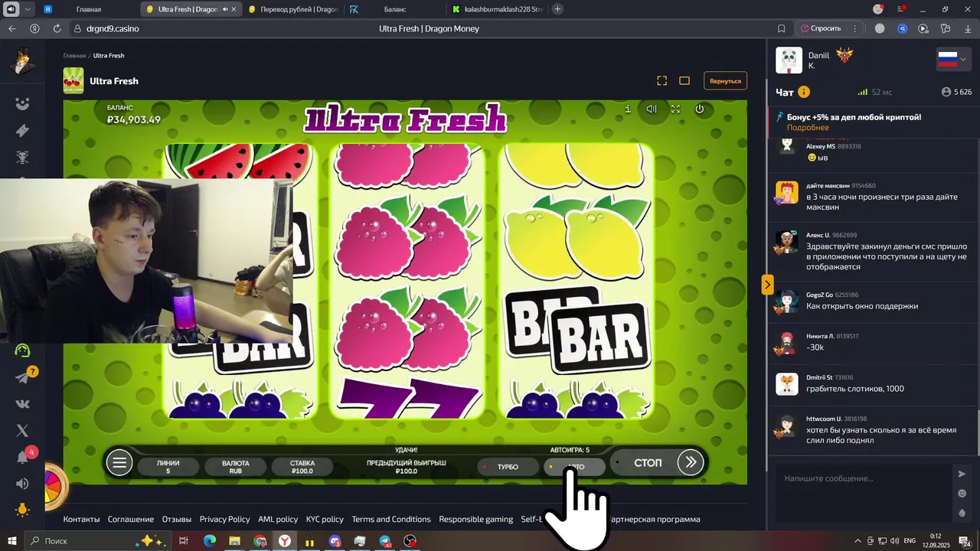Toggle the Турбо mode
The width and height of the screenshot is (980, 551).
[x=508, y=467]
